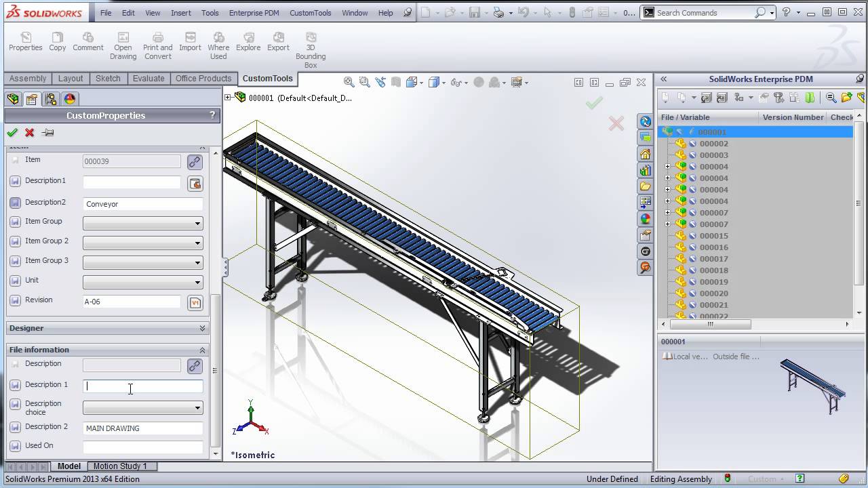Viewport: 868px width, 488px height.
Task: Toggle the icon beside the Unit label
Action: point(15,281)
